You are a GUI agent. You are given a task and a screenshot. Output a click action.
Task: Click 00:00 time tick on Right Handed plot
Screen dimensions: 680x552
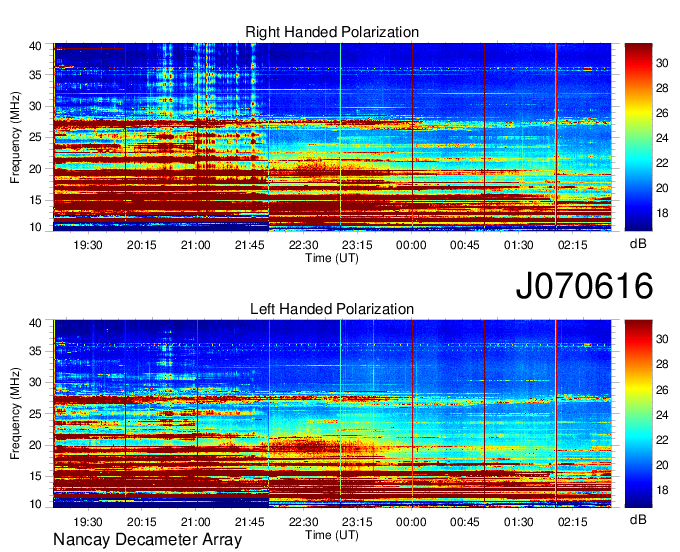pos(411,245)
